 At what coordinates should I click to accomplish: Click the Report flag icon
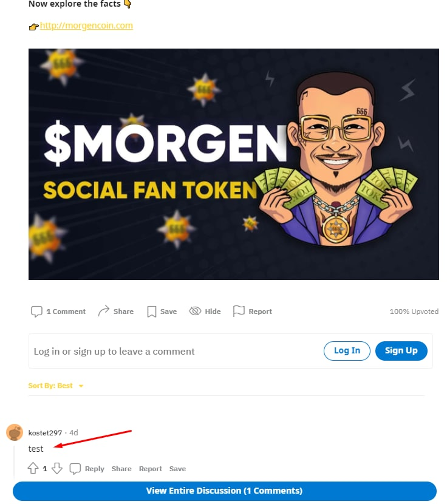(239, 311)
